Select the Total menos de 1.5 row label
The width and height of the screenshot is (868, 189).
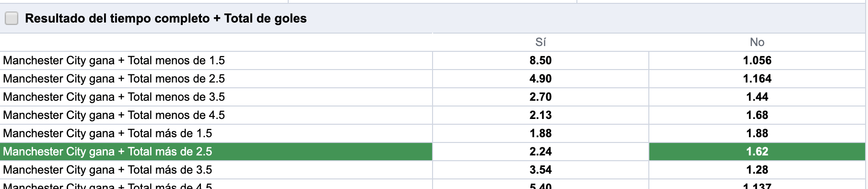[x=216, y=60]
